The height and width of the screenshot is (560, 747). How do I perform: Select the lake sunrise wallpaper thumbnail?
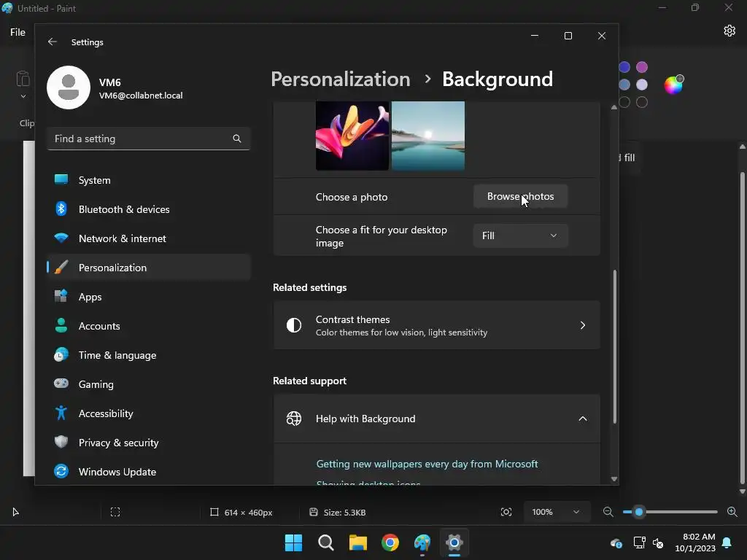point(427,136)
